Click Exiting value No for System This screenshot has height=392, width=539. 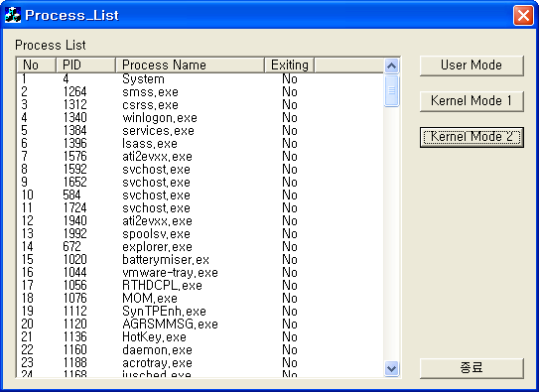coord(290,79)
